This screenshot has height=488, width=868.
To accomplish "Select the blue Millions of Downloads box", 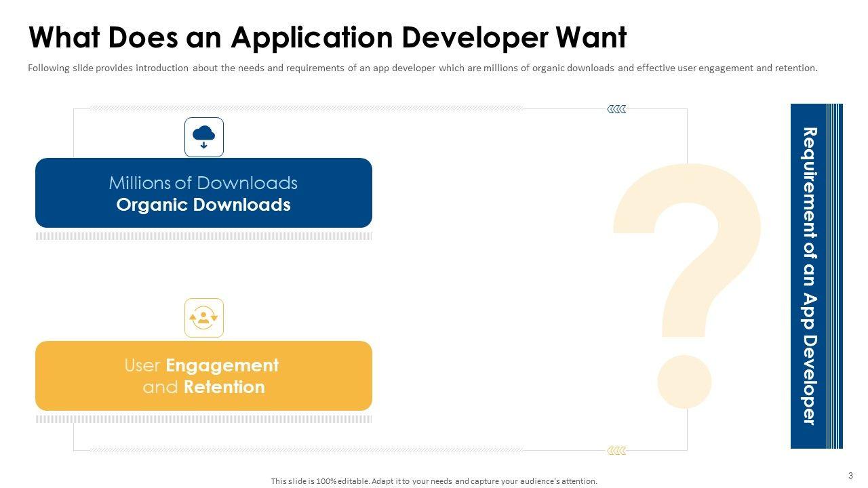I will point(203,193).
